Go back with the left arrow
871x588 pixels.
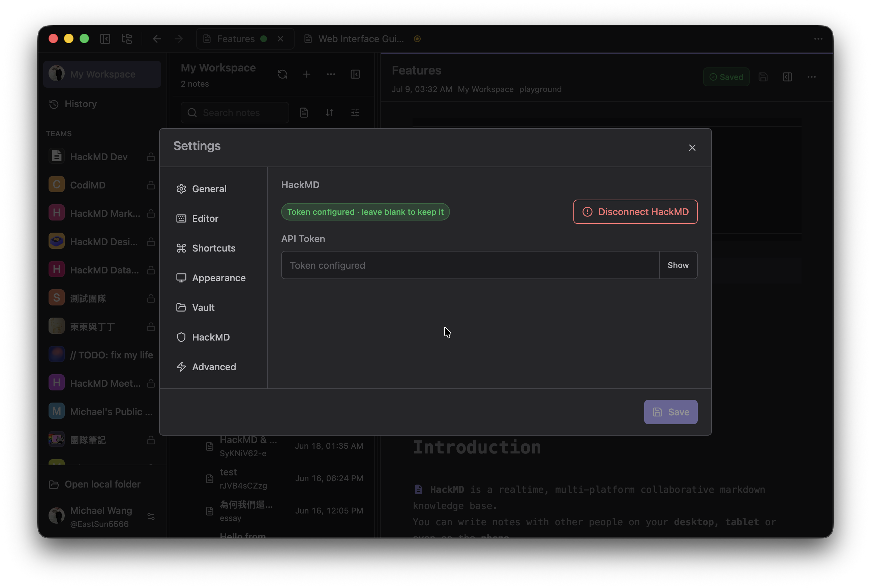click(x=157, y=38)
